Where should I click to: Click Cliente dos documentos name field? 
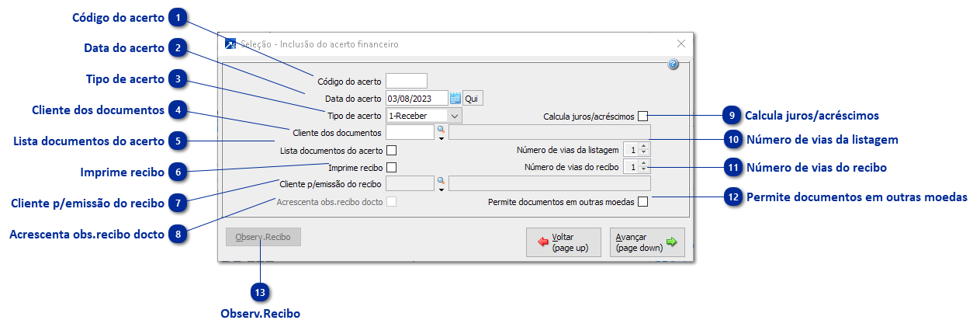coord(549,132)
